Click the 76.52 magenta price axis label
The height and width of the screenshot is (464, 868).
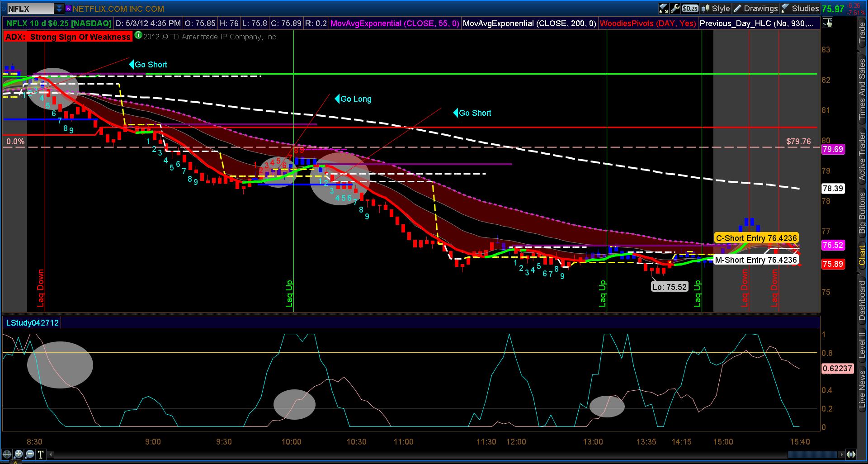pos(833,245)
